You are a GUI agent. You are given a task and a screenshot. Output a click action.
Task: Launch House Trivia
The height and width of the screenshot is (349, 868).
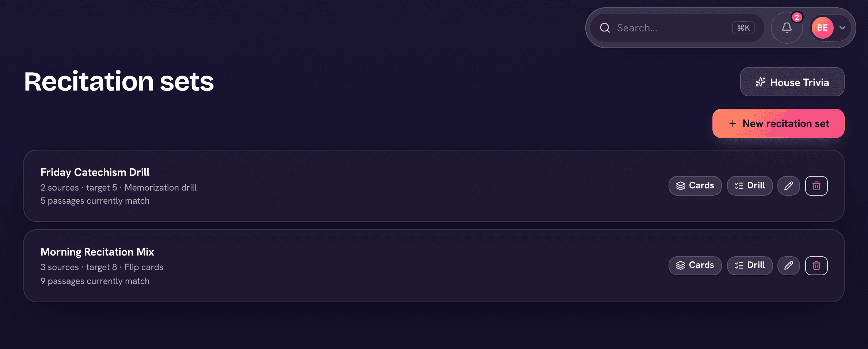coord(792,82)
